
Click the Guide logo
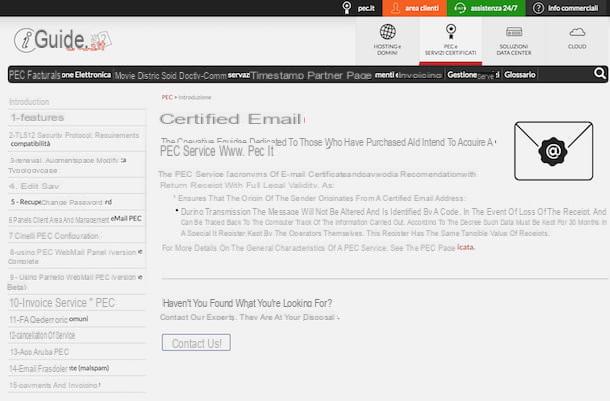(63, 40)
